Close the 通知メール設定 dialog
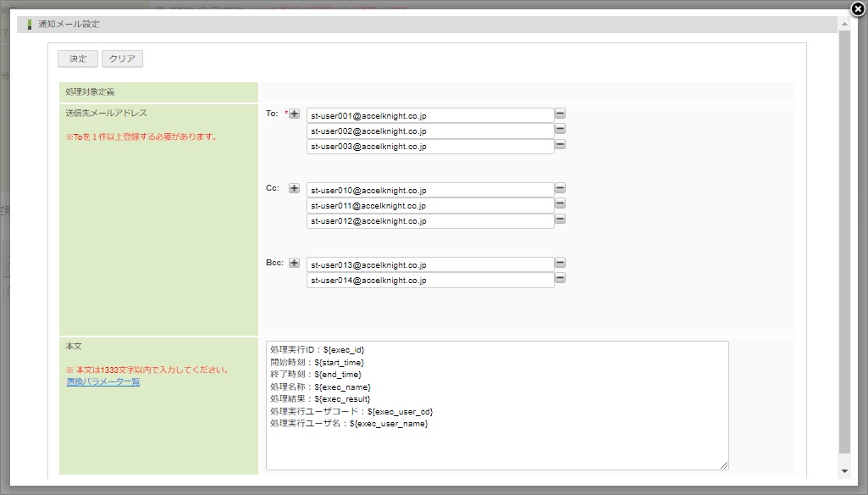The width and height of the screenshot is (868, 495). (857, 9)
